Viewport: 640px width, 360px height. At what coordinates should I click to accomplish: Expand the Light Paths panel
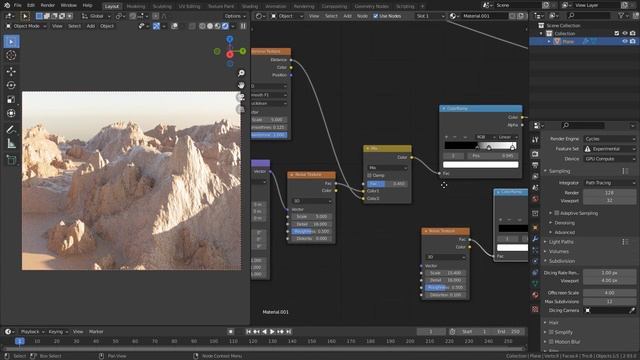[x=561, y=242]
